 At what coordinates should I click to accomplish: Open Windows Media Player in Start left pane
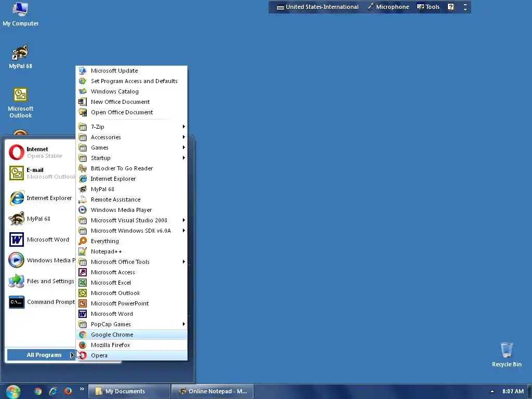click(41, 260)
